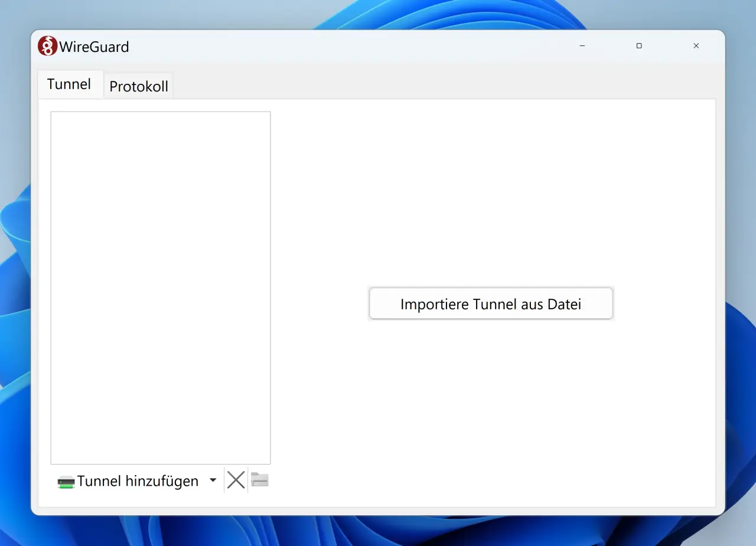756x546 pixels.
Task: Click empty title bar area beside WireGuard
Action: tap(354, 46)
